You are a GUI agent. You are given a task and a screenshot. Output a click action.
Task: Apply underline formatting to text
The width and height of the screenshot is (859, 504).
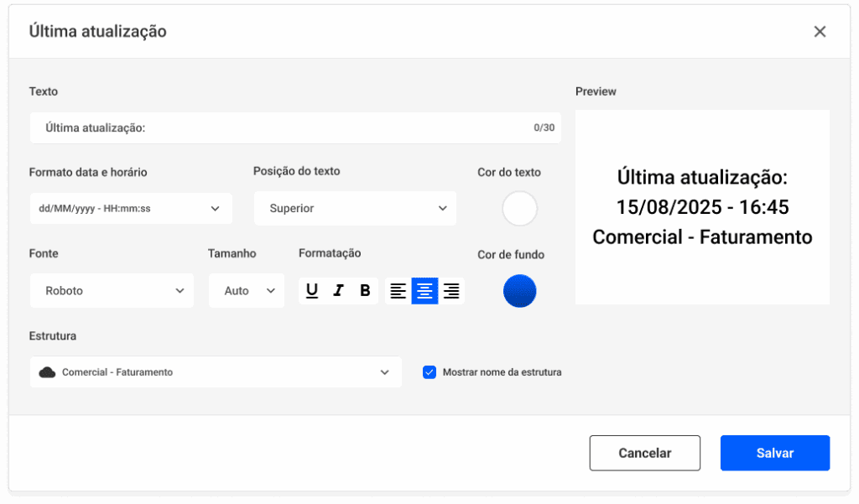[x=312, y=291]
